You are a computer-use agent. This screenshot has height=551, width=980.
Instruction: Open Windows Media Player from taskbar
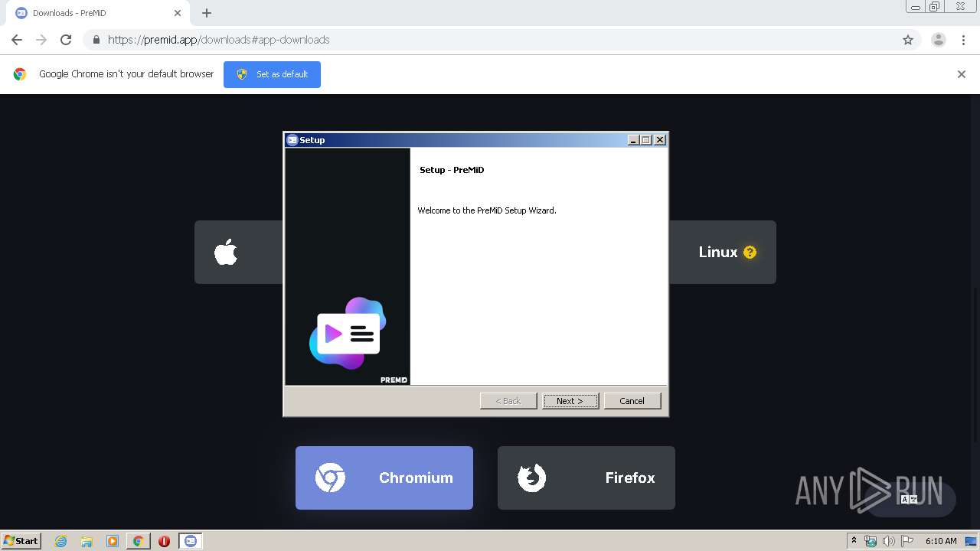click(113, 541)
